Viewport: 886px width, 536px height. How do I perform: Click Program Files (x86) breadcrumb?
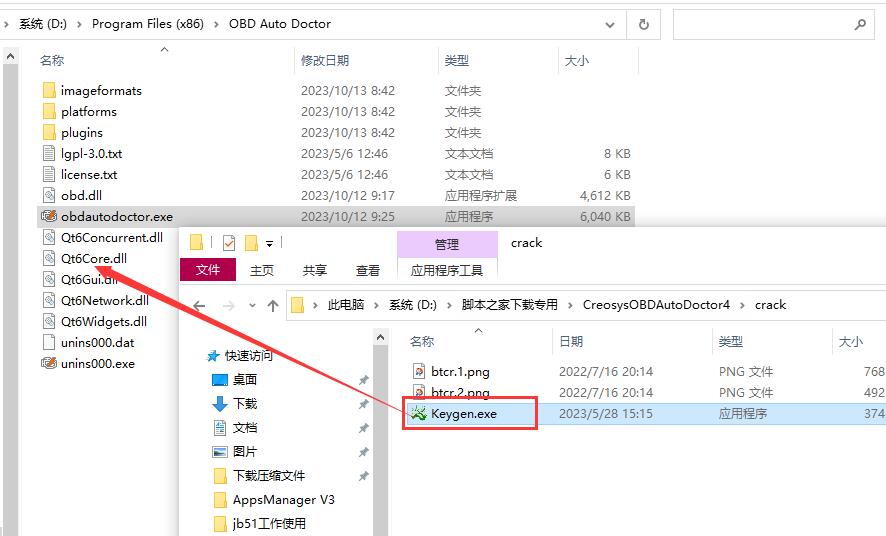[x=147, y=24]
